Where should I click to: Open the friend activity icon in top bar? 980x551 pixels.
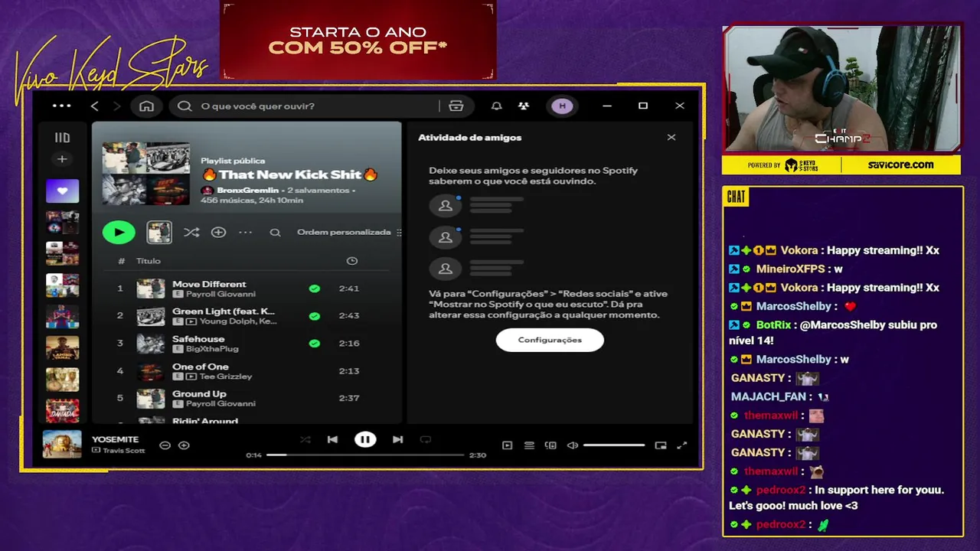tap(523, 106)
